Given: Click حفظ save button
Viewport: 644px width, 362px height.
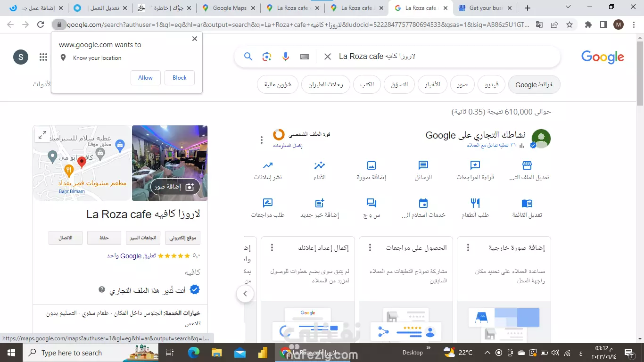Looking at the screenshot, I should (x=104, y=238).
